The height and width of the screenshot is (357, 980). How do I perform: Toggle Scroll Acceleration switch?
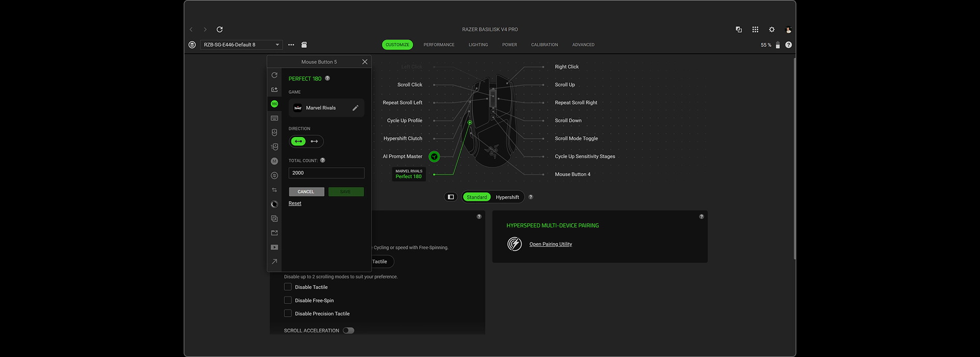tap(349, 330)
